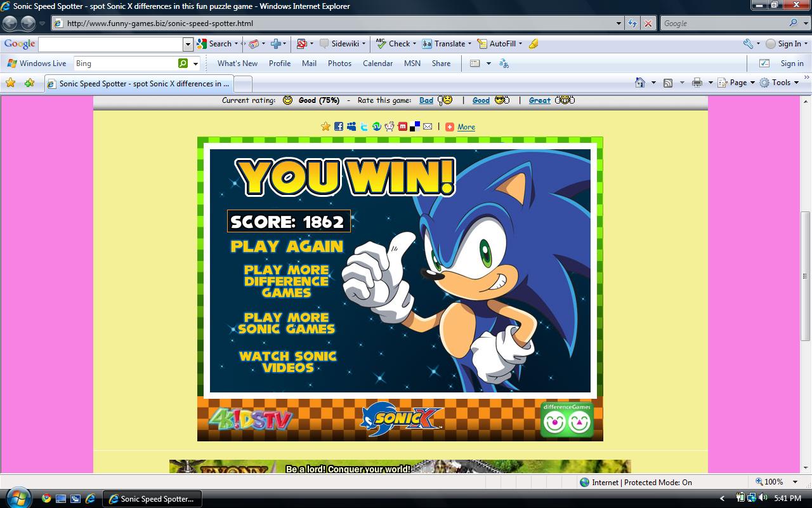Click IE Home icon

pos(640,83)
